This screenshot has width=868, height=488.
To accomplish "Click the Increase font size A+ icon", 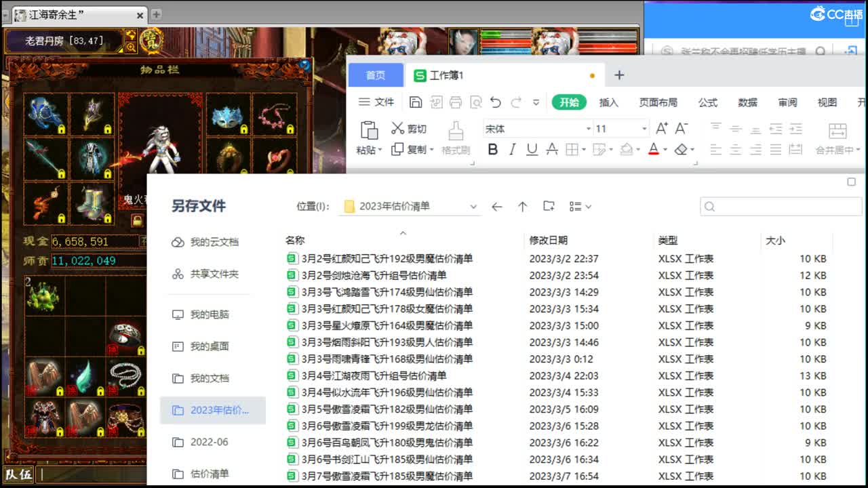I will pyautogui.click(x=662, y=128).
